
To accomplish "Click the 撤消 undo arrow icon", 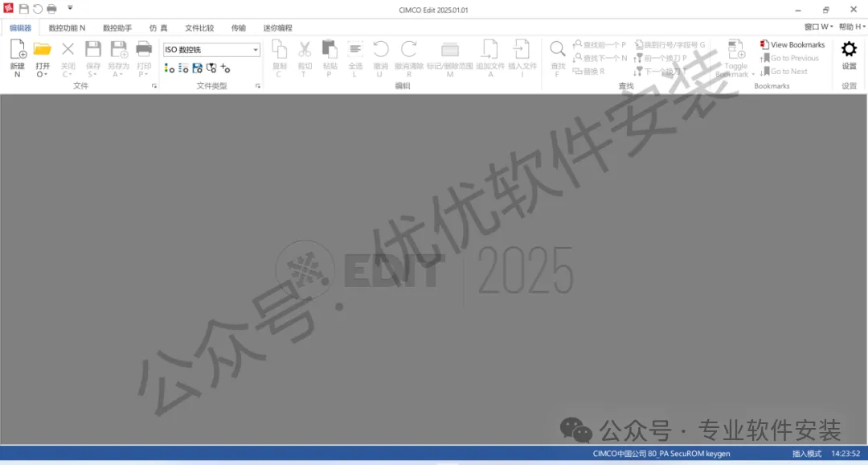I will [x=381, y=49].
